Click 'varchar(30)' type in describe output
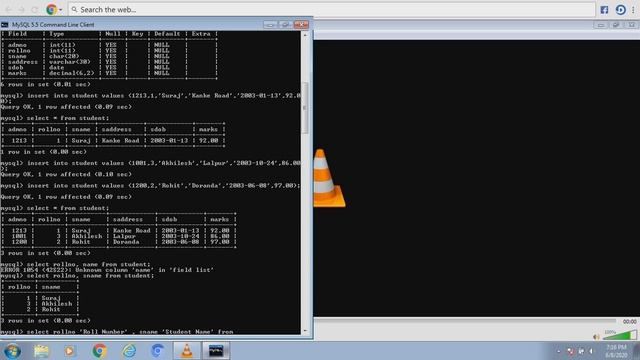This screenshot has height=360, width=640. point(69,62)
